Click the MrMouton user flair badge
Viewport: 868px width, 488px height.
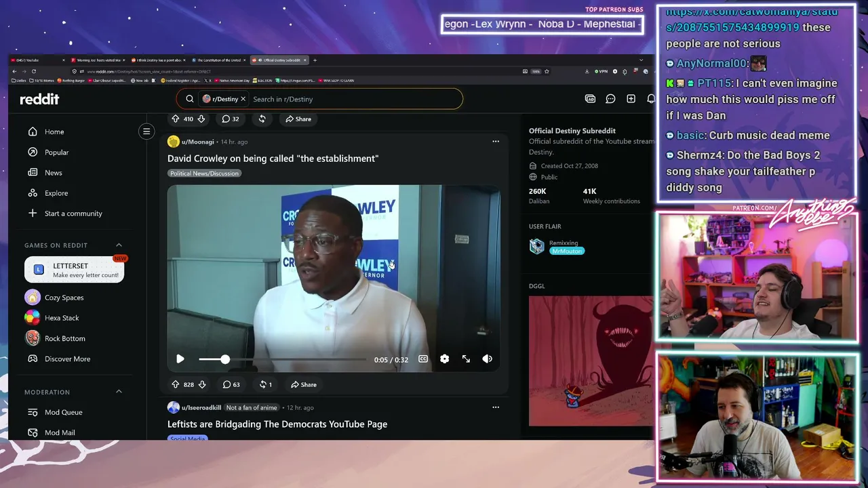[567, 251]
